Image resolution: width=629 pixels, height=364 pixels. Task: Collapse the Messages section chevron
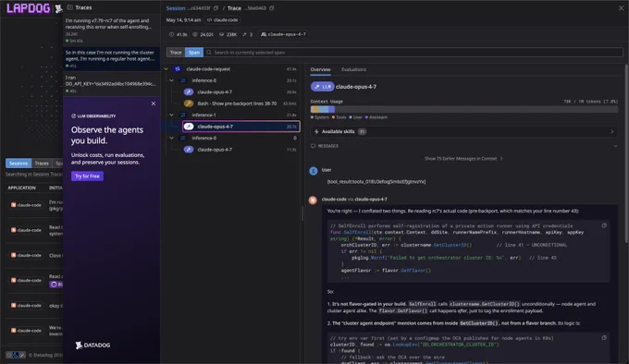(616, 146)
